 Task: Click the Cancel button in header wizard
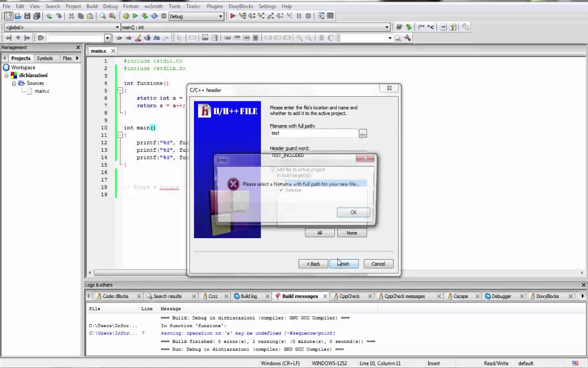pos(378,264)
